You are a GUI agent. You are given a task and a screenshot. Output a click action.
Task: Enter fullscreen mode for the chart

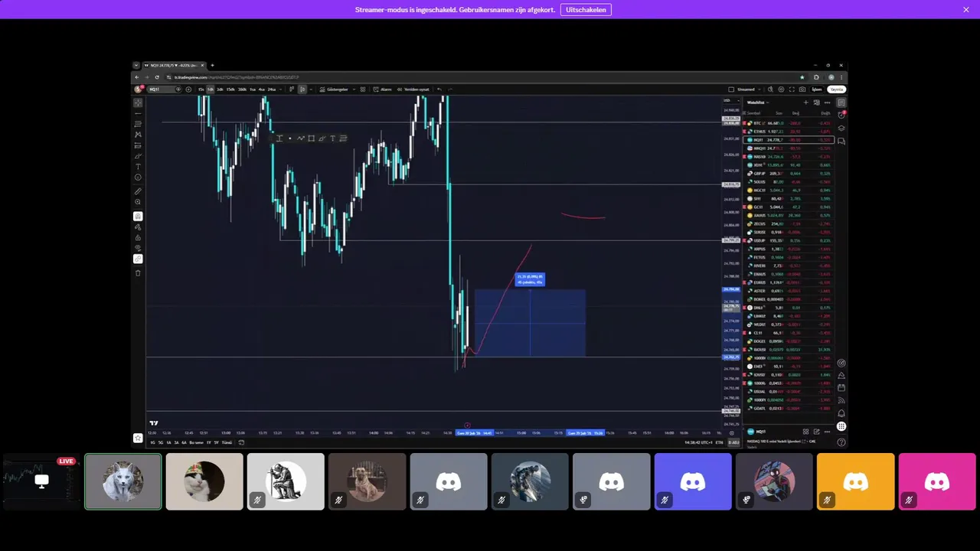[x=792, y=90]
